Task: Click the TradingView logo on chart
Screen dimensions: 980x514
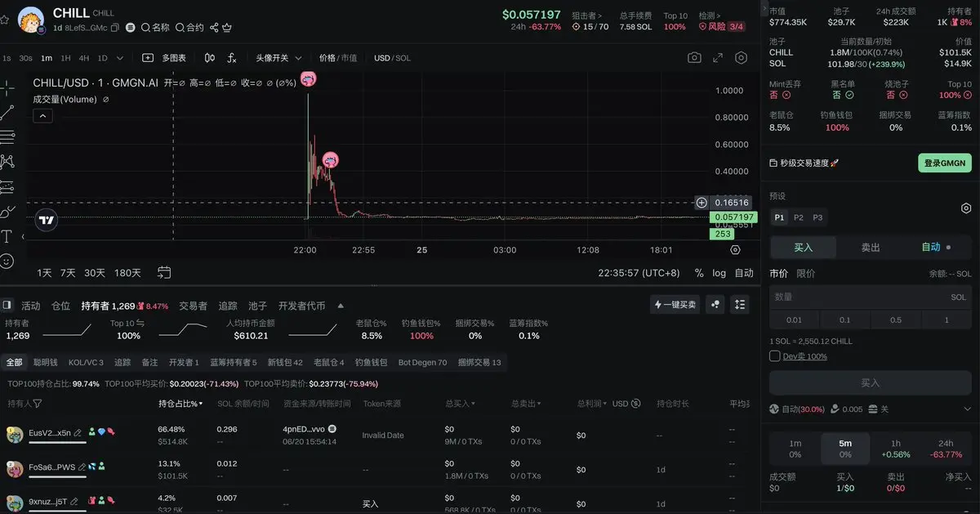Action: [x=47, y=220]
